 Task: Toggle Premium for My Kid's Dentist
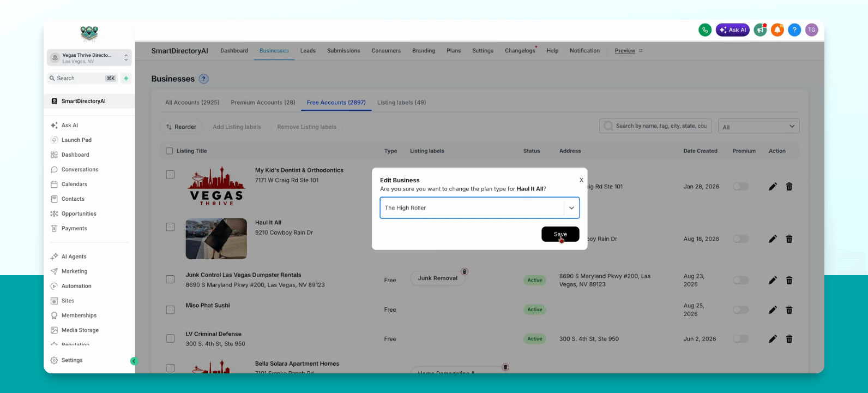pyautogui.click(x=740, y=187)
